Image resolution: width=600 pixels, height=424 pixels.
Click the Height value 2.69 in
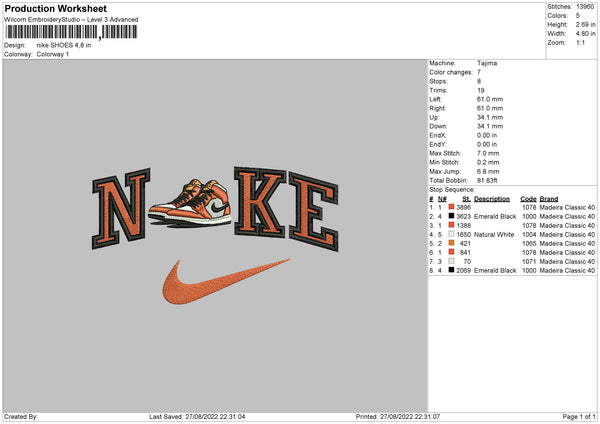tap(585, 24)
